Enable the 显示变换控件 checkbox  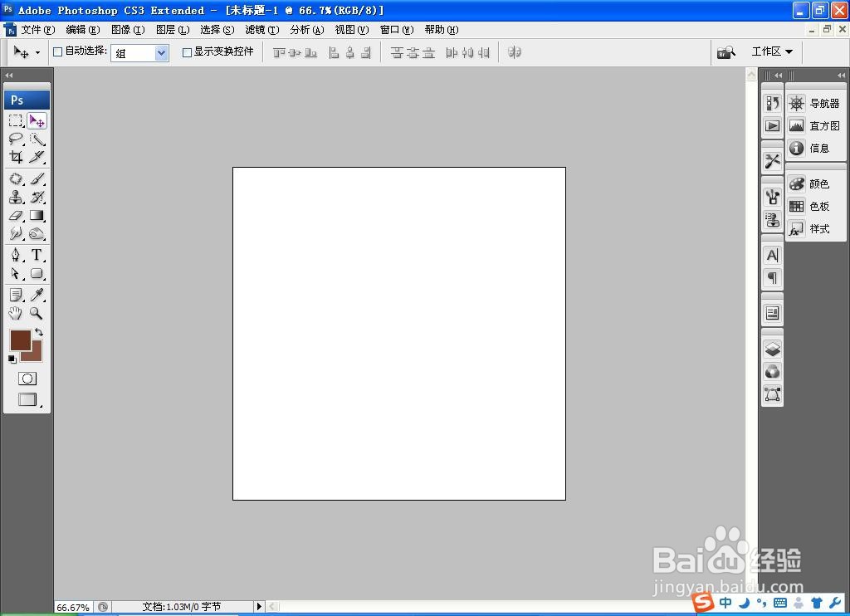tap(187, 52)
